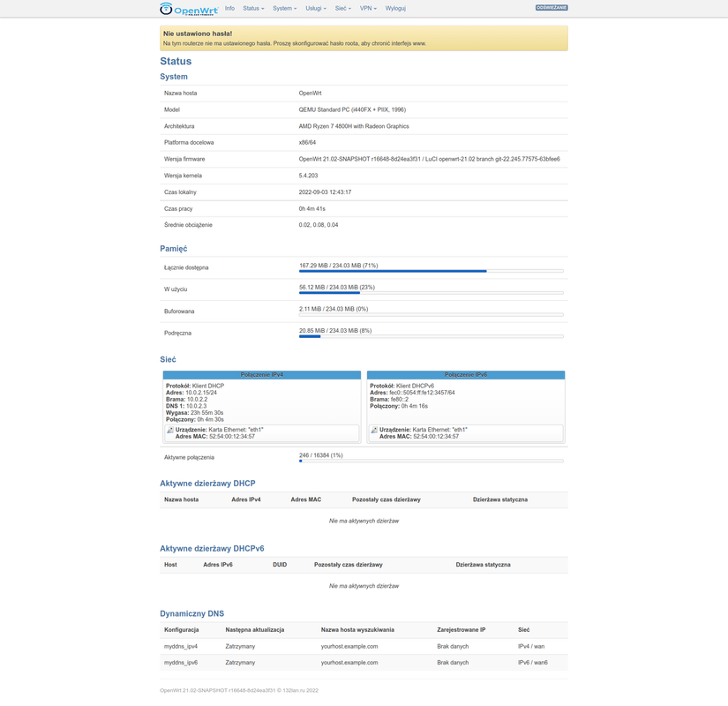Click the Aktywne połączenia progress bar
This screenshot has height=706, width=728.
[x=432, y=461]
